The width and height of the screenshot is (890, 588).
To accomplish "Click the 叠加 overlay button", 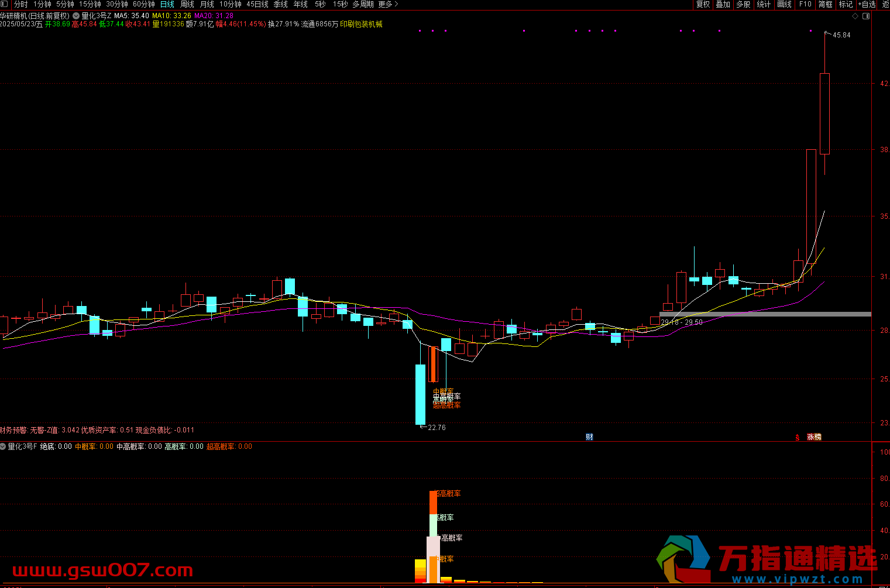I will click(x=723, y=4).
